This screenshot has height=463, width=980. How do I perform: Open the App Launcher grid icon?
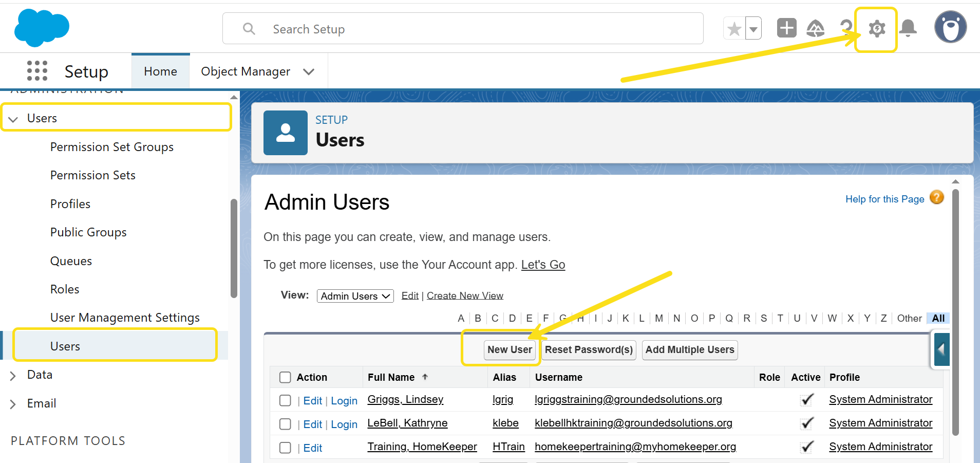pyautogui.click(x=37, y=71)
